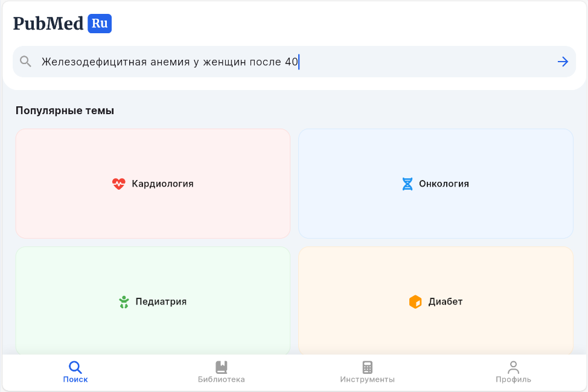Click the PubMed logo
The image size is (588, 392).
(x=48, y=24)
